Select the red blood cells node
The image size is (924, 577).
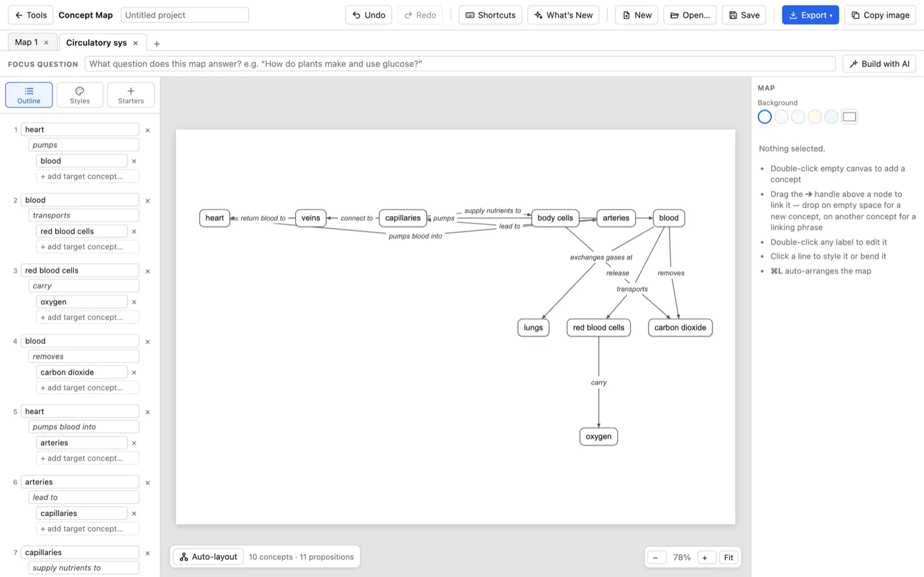point(599,328)
